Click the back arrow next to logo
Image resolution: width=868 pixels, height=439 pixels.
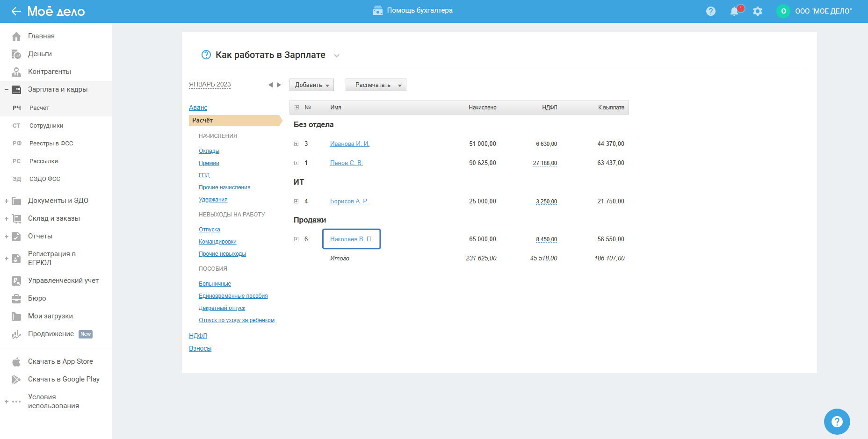pyautogui.click(x=16, y=11)
